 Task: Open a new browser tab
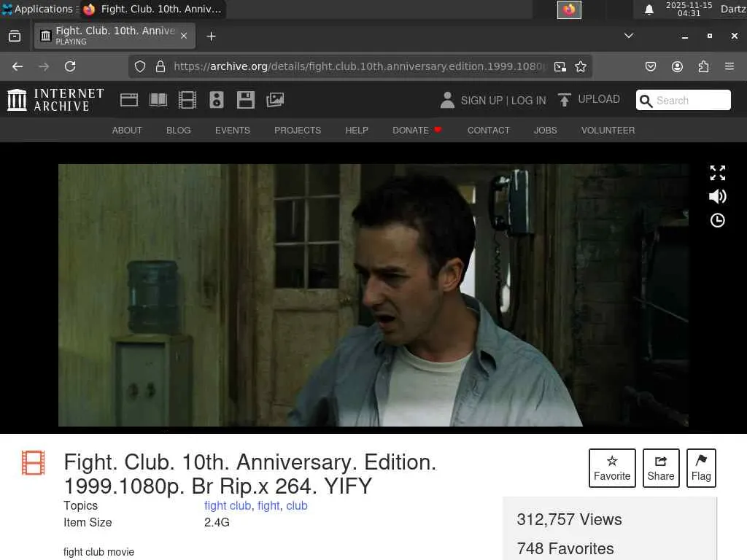click(x=211, y=36)
